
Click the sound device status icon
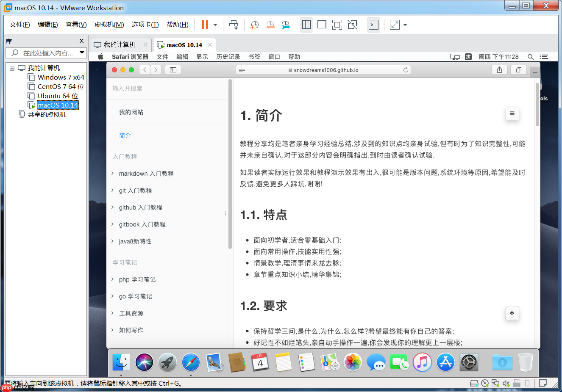pyautogui.click(x=506, y=383)
